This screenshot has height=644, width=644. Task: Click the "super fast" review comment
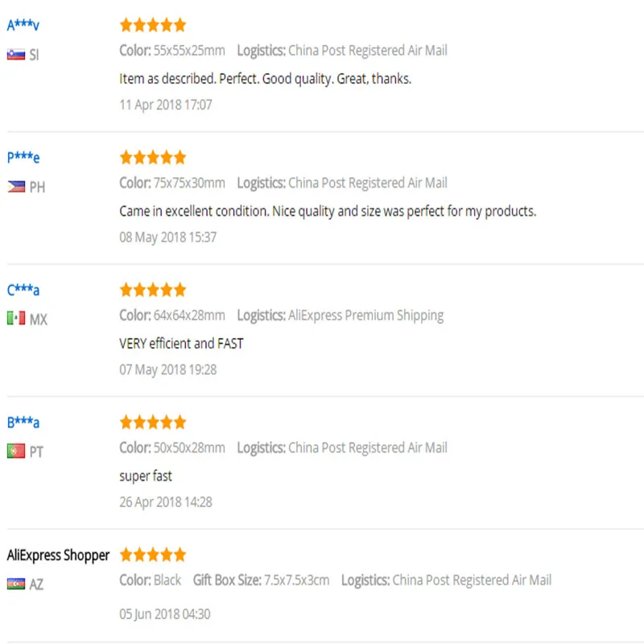pyautogui.click(x=146, y=476)
